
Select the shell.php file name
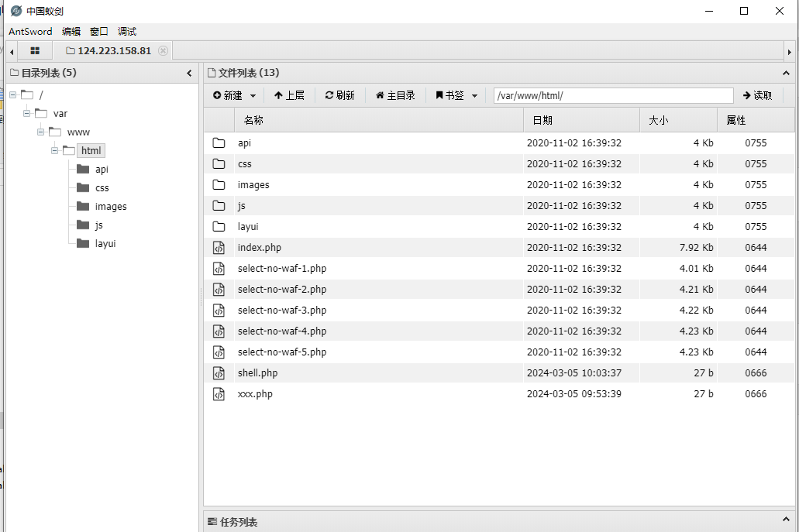(x=257, y=372)
